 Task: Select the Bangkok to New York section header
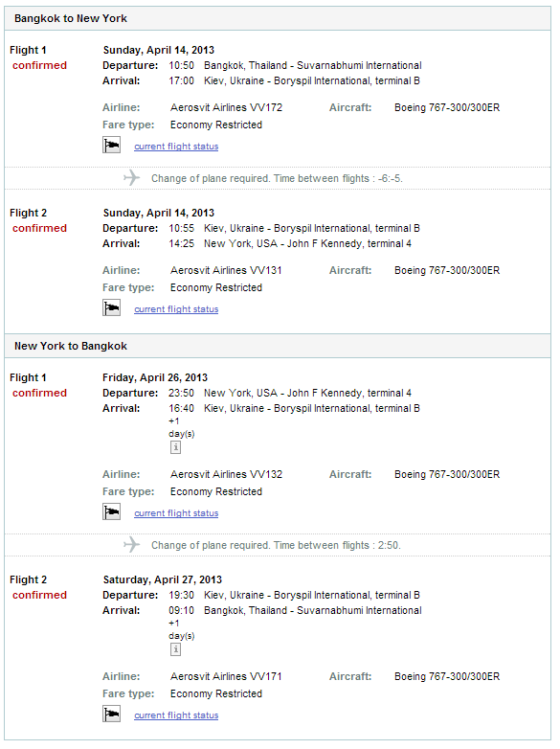278,18
